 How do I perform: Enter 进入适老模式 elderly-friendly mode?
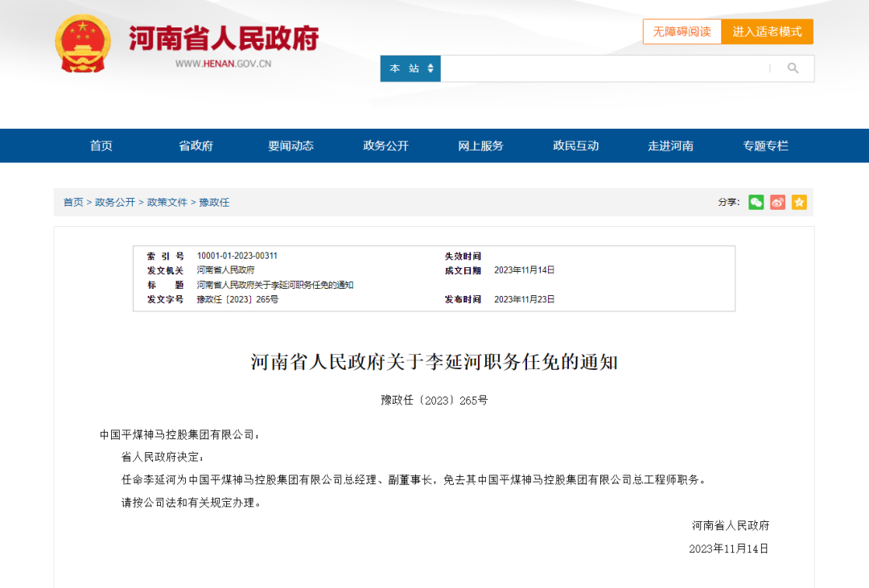coord(768,31)
